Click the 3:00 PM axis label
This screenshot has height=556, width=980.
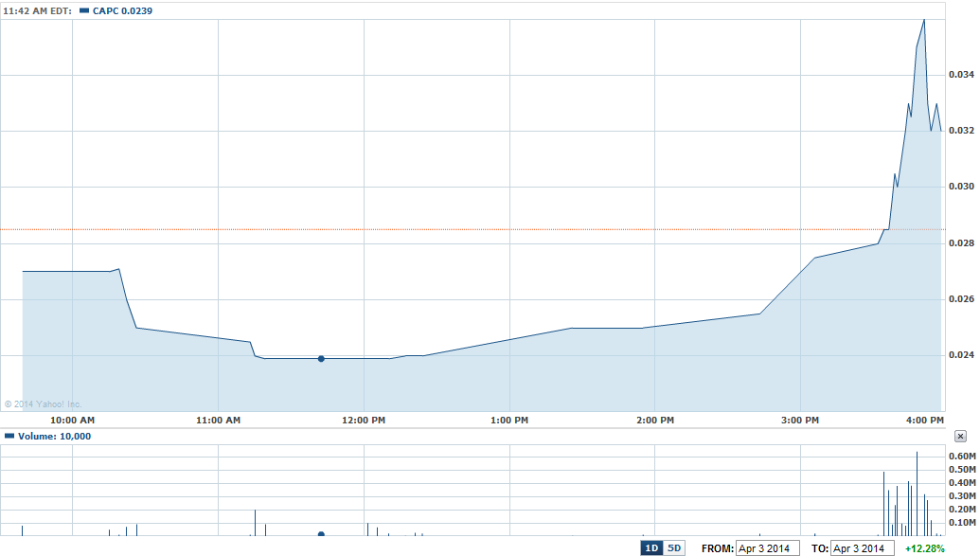(800, 421)
